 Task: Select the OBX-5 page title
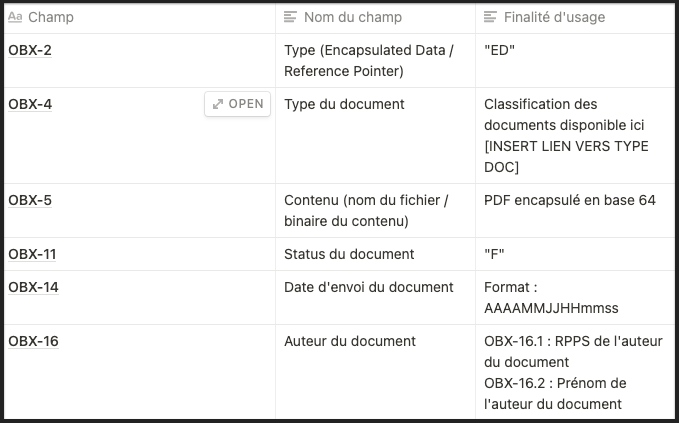coord(30,200)
